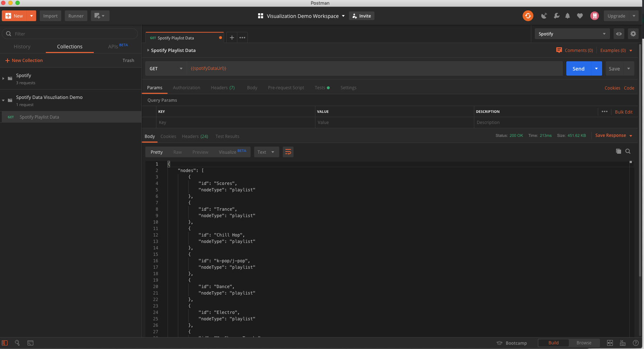
Task: Click the Invite button
Action: click(x=362, y=16)
